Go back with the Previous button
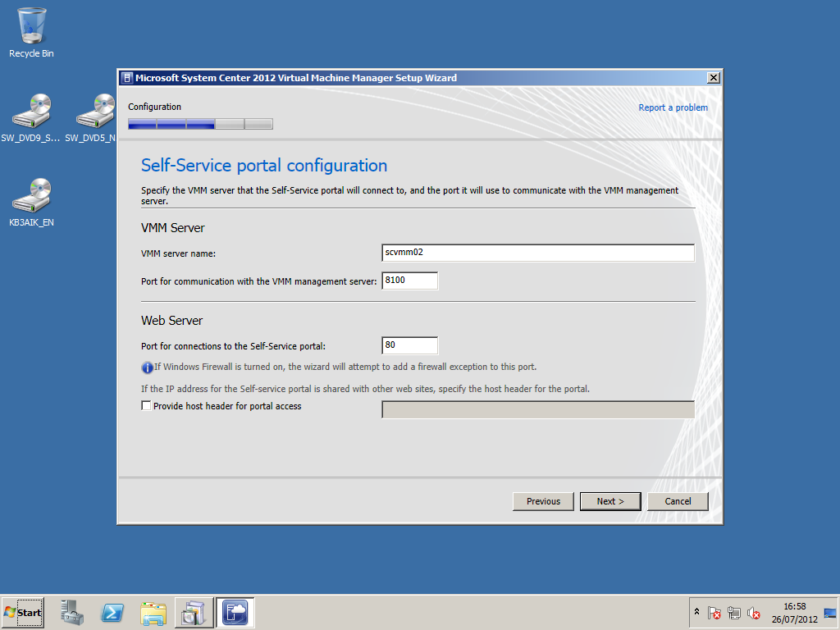840x630 pixels. pos(543,501)
